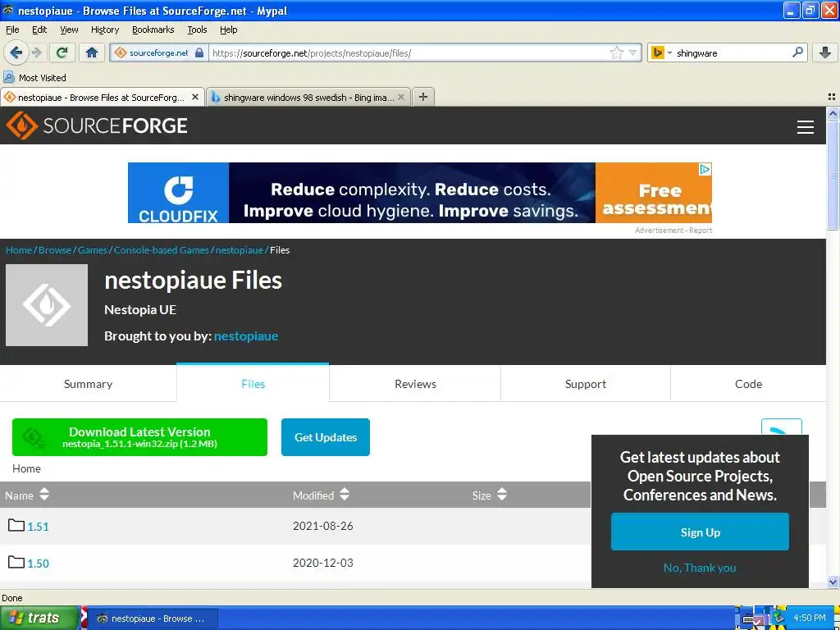
Task: Click the ad choices icon on banner
Action: 705,169
